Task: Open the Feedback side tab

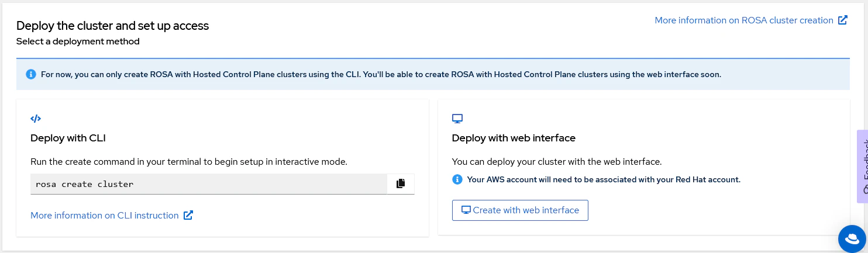Action: (x=863, y=167)
